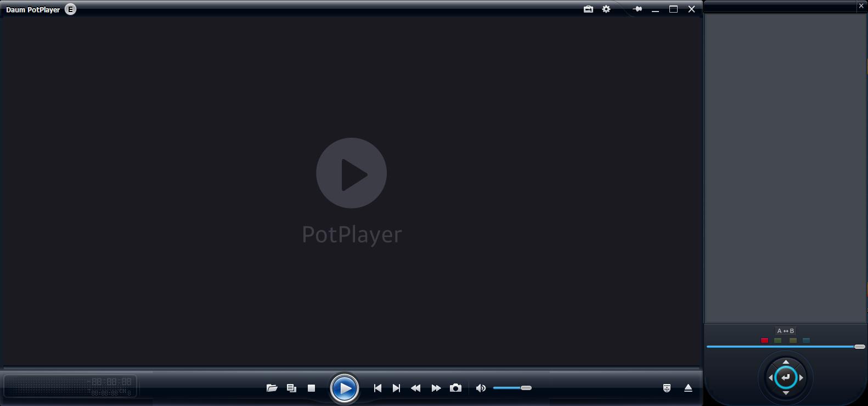Open the remote control panel icon
The image size is (868, 406).
pos(667,388)
